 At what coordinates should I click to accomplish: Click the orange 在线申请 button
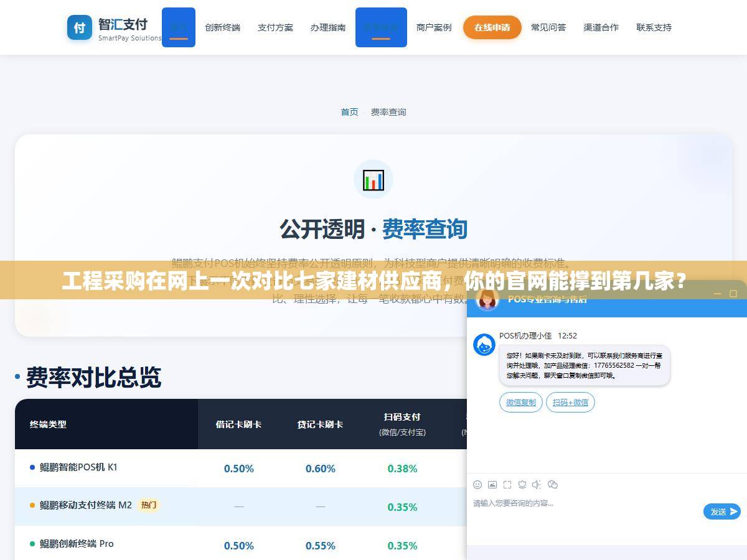492,27
